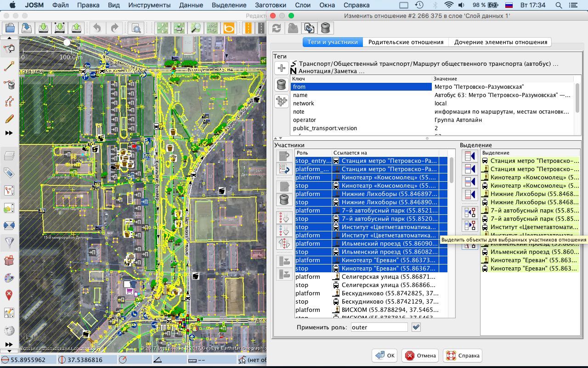588x368 pixels.
Task: Select the Теги и участники tab
Action: [x=333, y=42]
